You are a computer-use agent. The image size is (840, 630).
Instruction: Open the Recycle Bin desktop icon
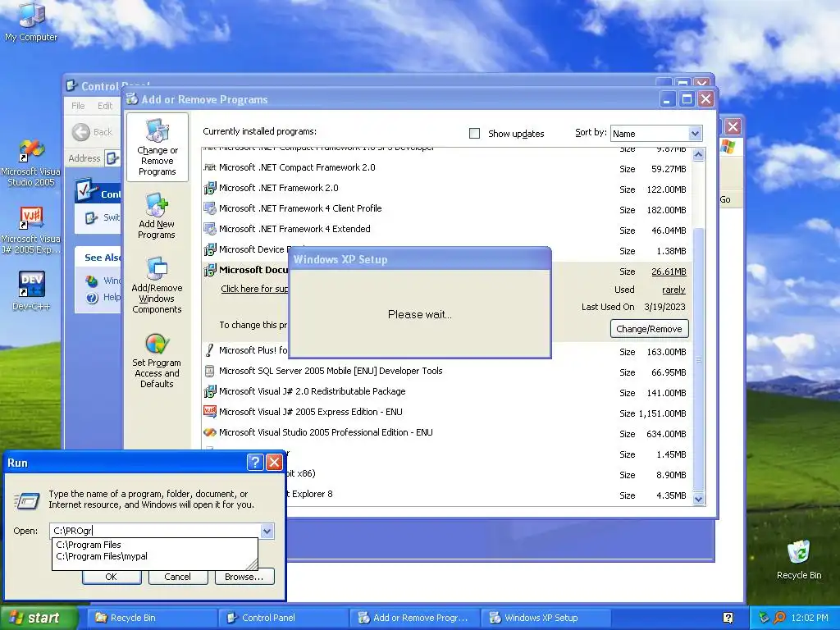(x=798, y=560)
